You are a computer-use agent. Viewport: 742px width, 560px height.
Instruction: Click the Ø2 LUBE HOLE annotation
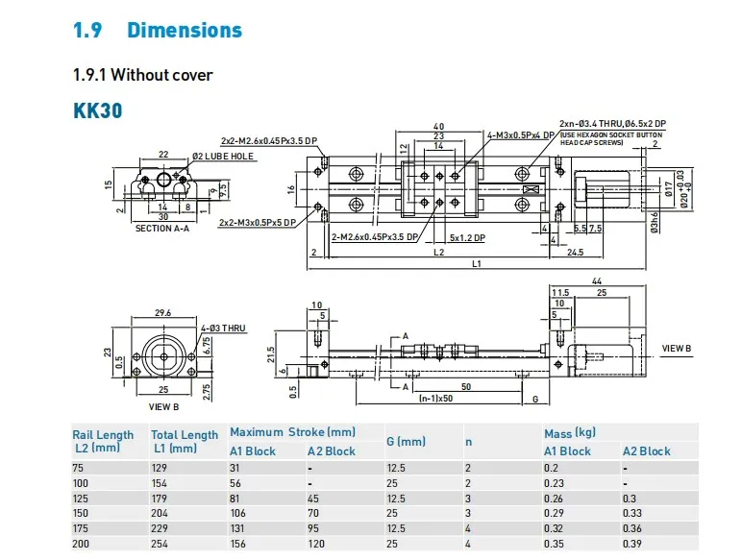pos(223,157)
